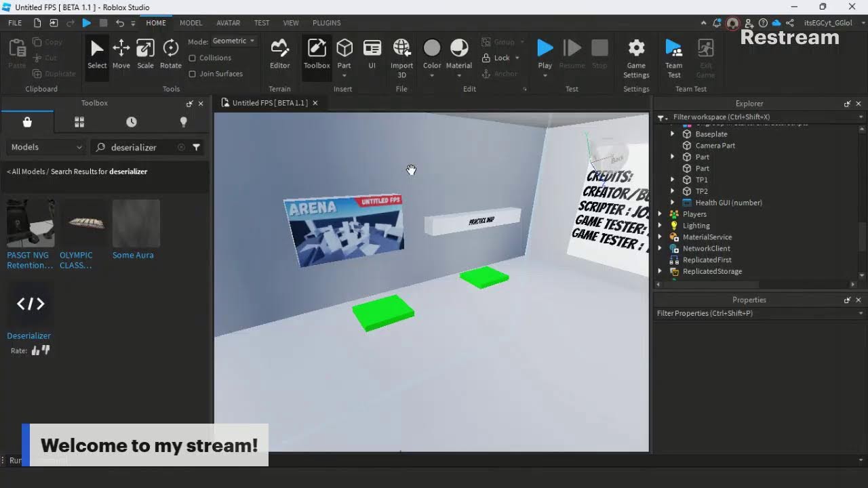Viewport: 868px width, 488px height.
Task: Open the Deserializer toolbox result
Action: tap(29, 311)
